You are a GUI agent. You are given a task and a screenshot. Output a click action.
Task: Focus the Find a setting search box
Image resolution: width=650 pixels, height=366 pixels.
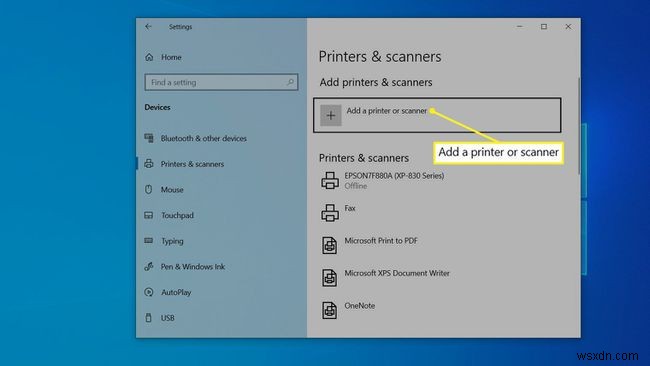[x=221, y=82]
